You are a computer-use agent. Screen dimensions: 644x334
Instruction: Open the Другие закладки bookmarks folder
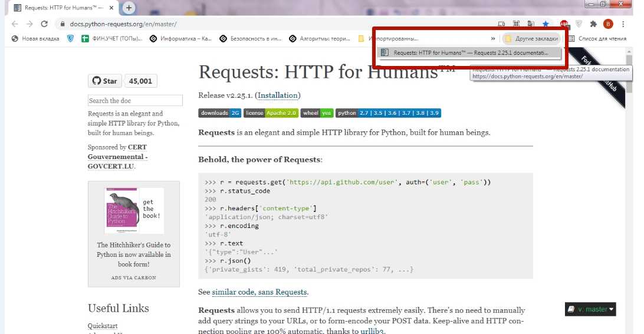click(x=531, y=39)
